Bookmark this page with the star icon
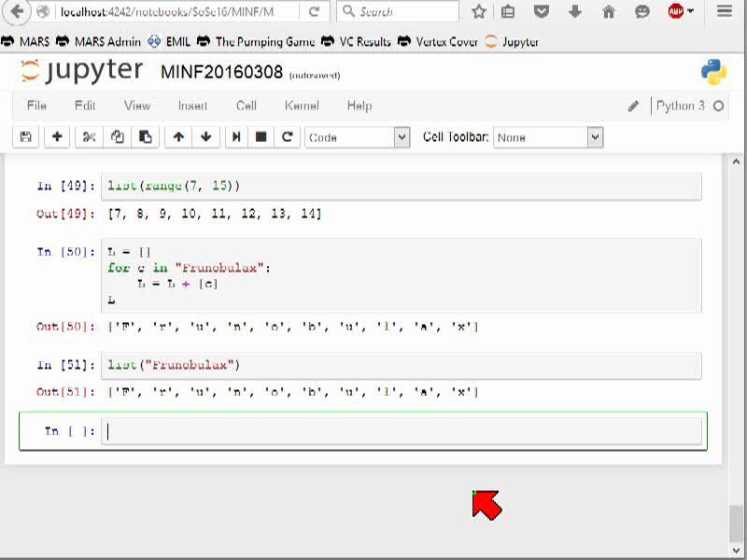 tap(479, 11)
